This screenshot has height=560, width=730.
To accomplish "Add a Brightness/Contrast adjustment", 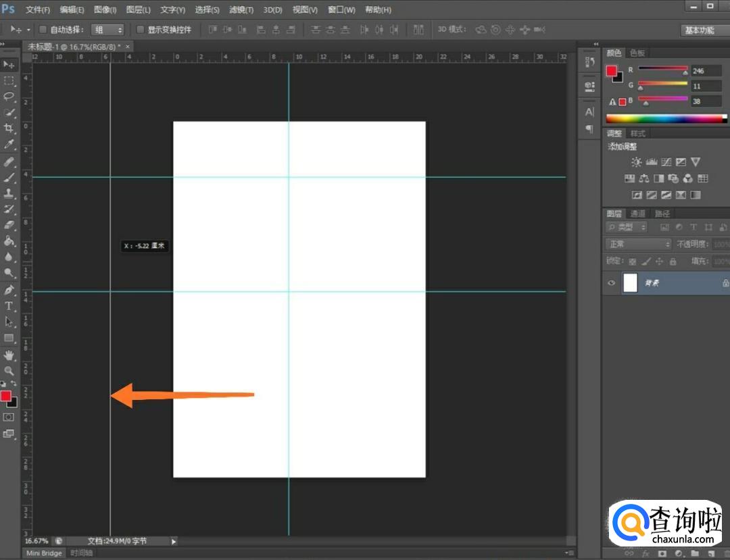I will [636, 162].
